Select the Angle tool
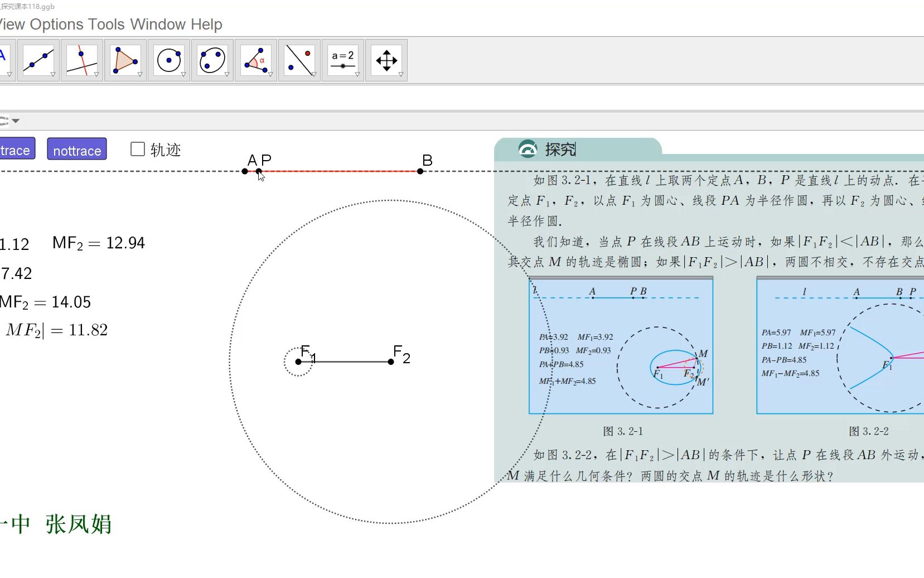The width and height of the screenshot is (924, 578). [256, 60]
